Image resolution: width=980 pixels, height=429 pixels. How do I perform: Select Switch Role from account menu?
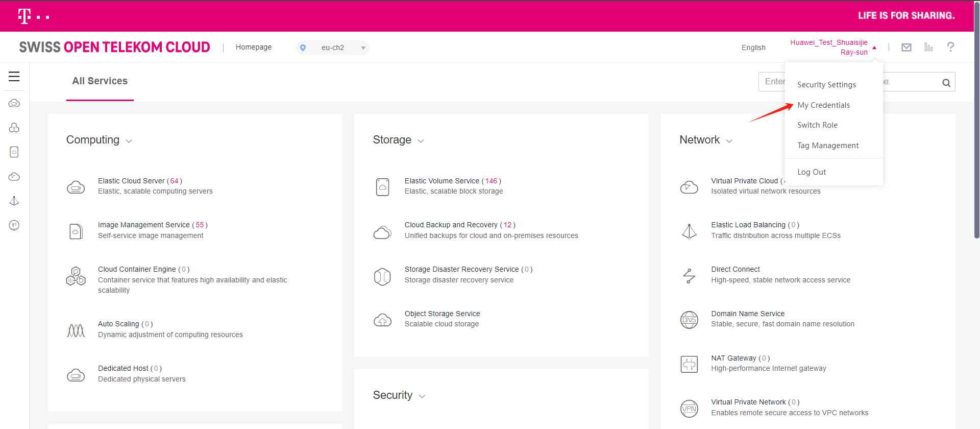[x=818, y=125]
